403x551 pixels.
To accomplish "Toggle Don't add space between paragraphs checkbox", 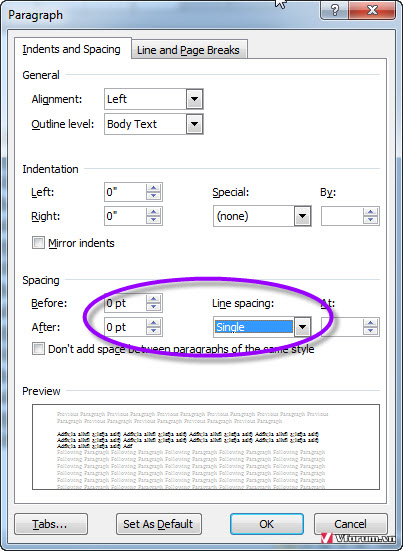I will pyautogui.click(x=38, y=349).
